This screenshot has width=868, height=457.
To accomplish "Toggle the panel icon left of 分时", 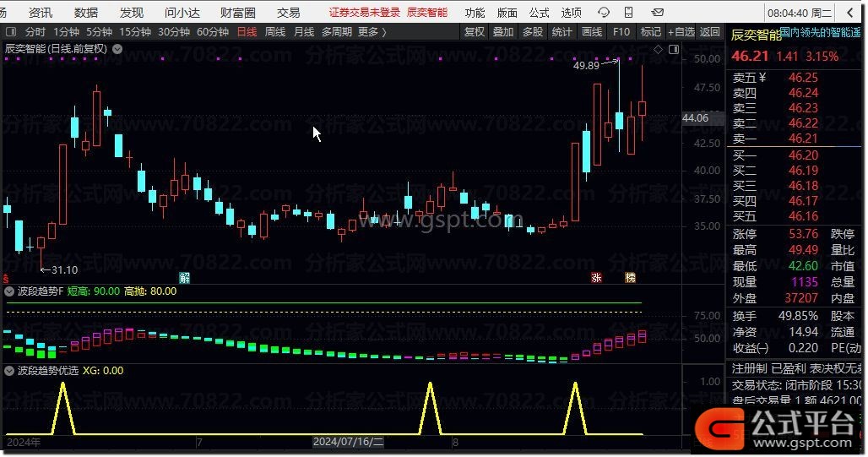I will click(11, 32).
